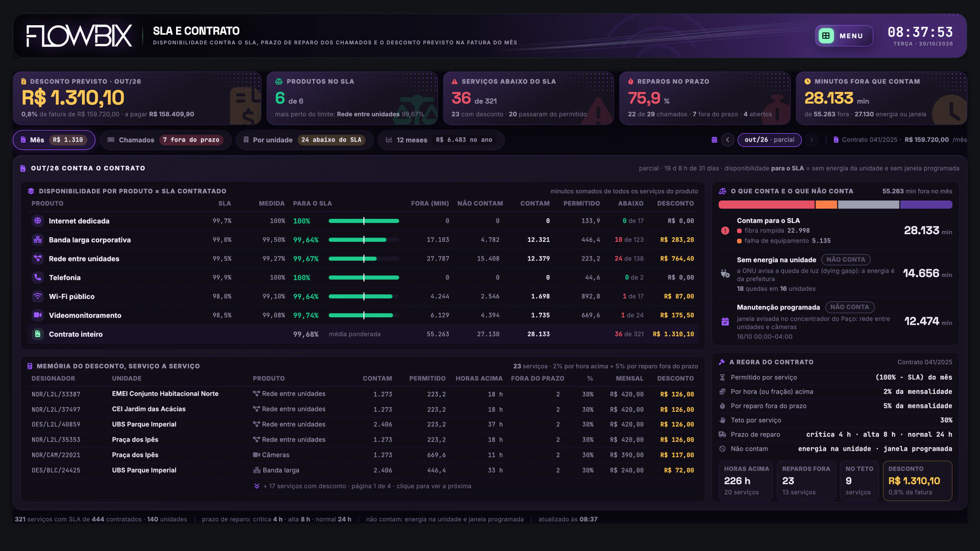Click the warning triangle in Serviços abaixo do SLA
Viewport: 980px width, 551px height.
coord(455,82)
